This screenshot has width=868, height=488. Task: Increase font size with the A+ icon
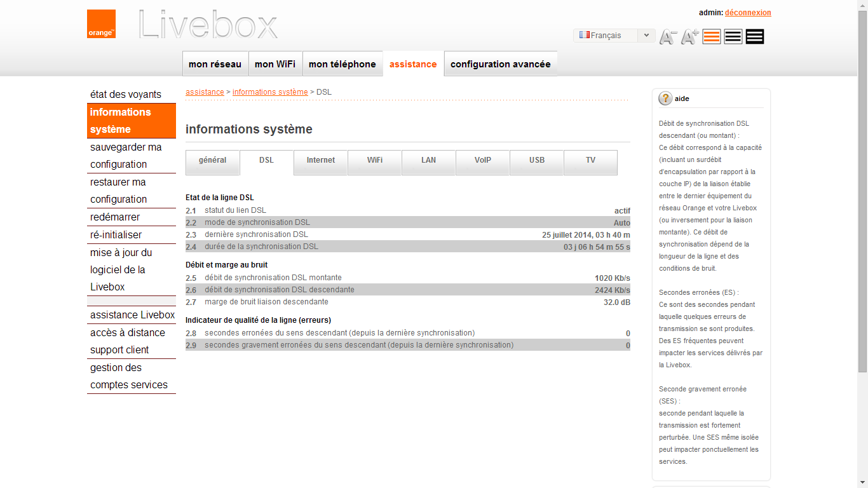(690, 37)
